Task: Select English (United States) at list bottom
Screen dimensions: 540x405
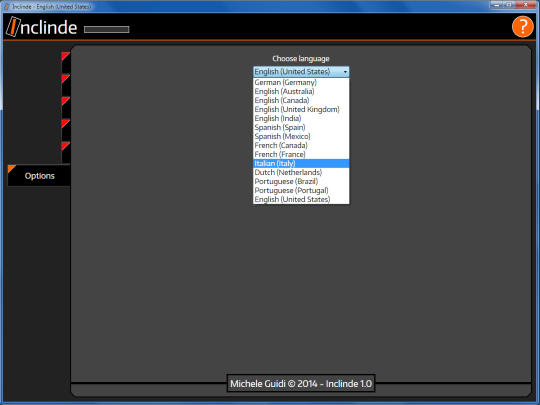Action: click(x=301, y=199)
